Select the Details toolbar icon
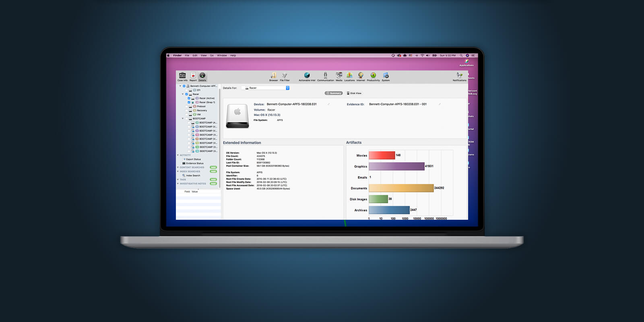 pos(202,76)
